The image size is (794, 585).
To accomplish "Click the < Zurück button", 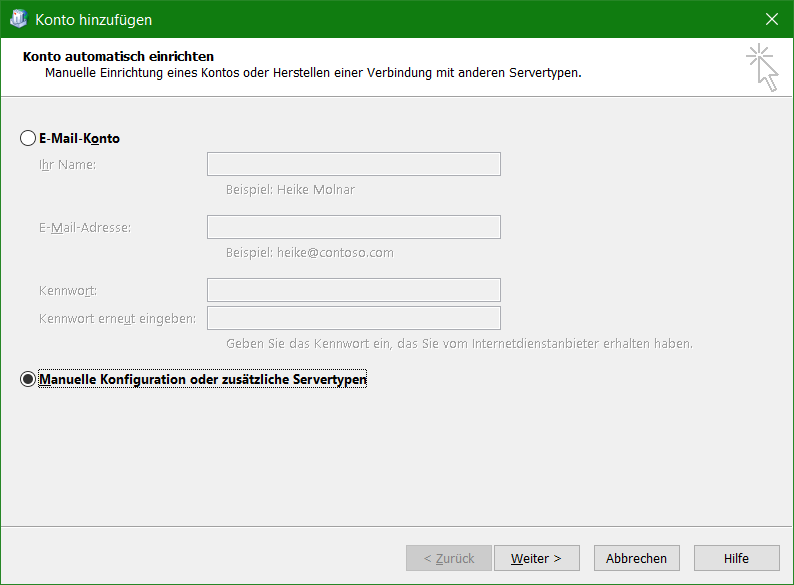I will (449, 558).
